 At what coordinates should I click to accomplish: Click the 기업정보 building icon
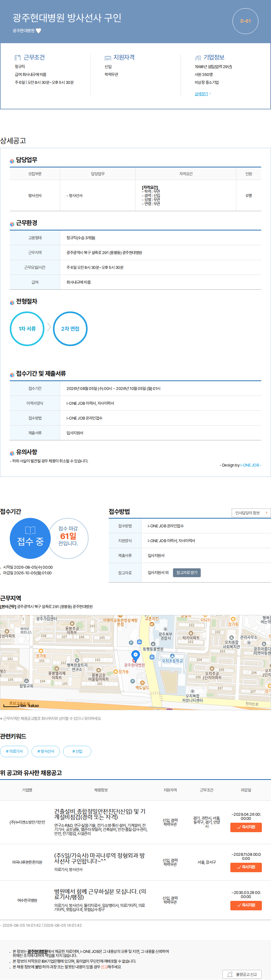(x=198, y=58)
